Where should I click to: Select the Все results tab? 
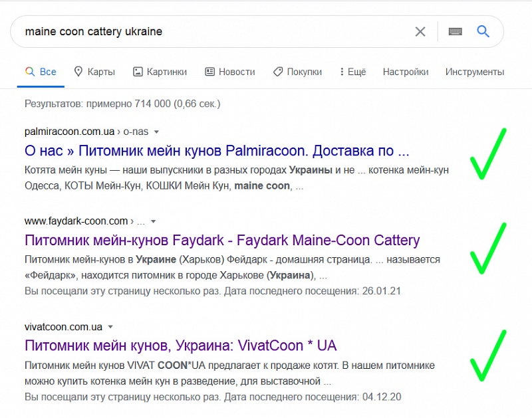coord(41,72)
